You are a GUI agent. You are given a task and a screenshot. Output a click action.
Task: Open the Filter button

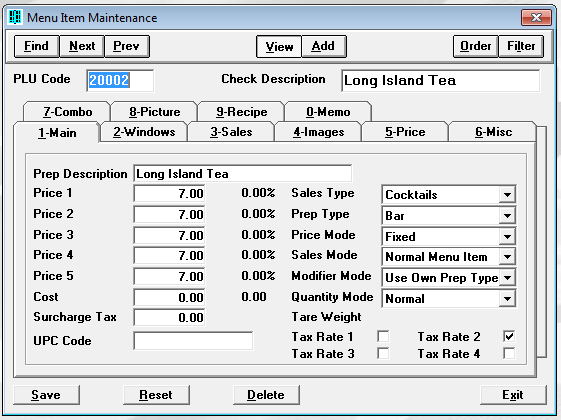point(521,46)
